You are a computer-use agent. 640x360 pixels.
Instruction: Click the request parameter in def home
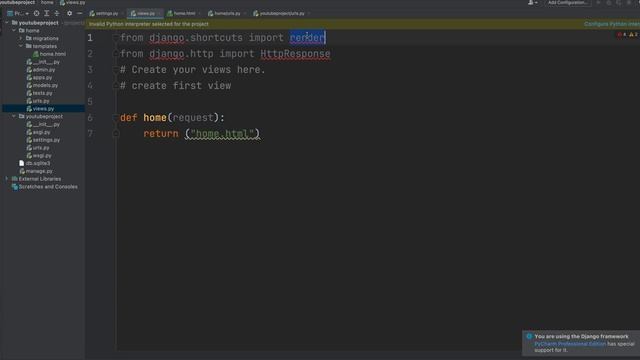pos(193,118)
